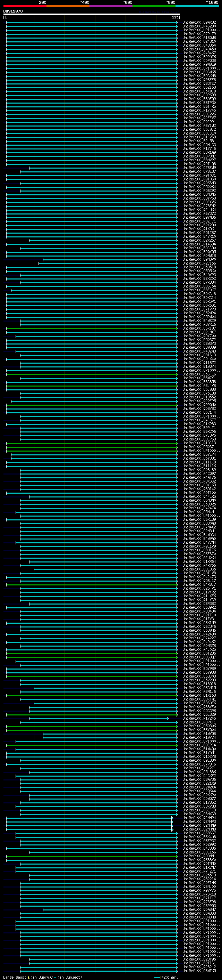Click the alignment bar for UniRef100_Q0ABH7
Screen dimensions: 222x980
(110, 910)
